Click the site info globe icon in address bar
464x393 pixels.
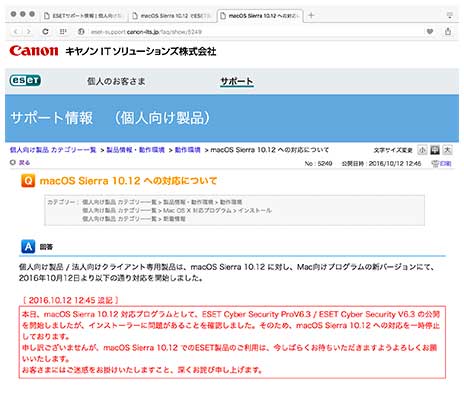click(x=81, y=32)
